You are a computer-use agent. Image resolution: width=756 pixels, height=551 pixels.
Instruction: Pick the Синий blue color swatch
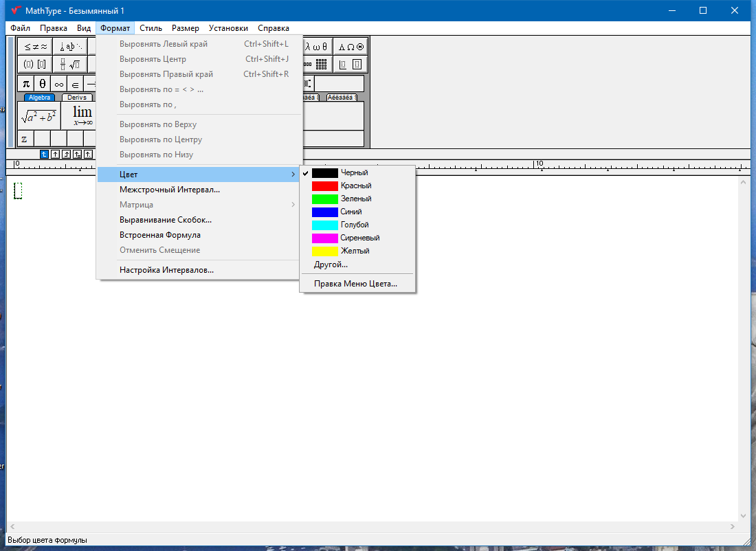325,212
